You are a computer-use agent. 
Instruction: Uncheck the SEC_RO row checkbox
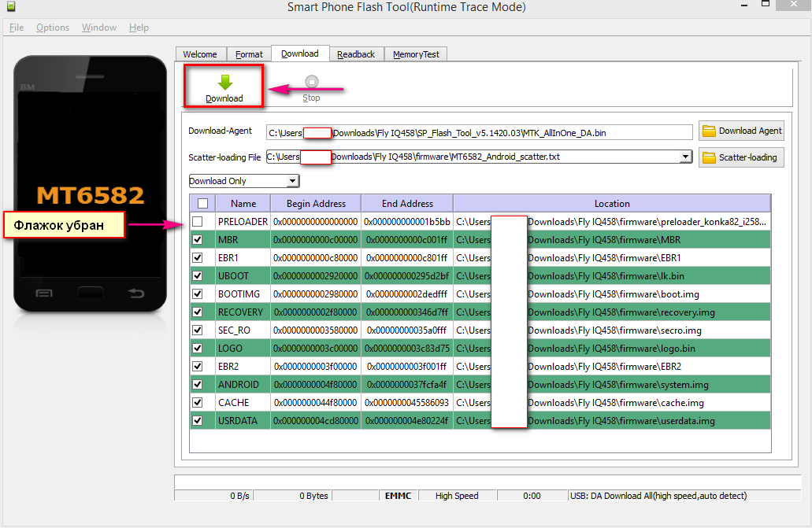click(x=198, y=330)
